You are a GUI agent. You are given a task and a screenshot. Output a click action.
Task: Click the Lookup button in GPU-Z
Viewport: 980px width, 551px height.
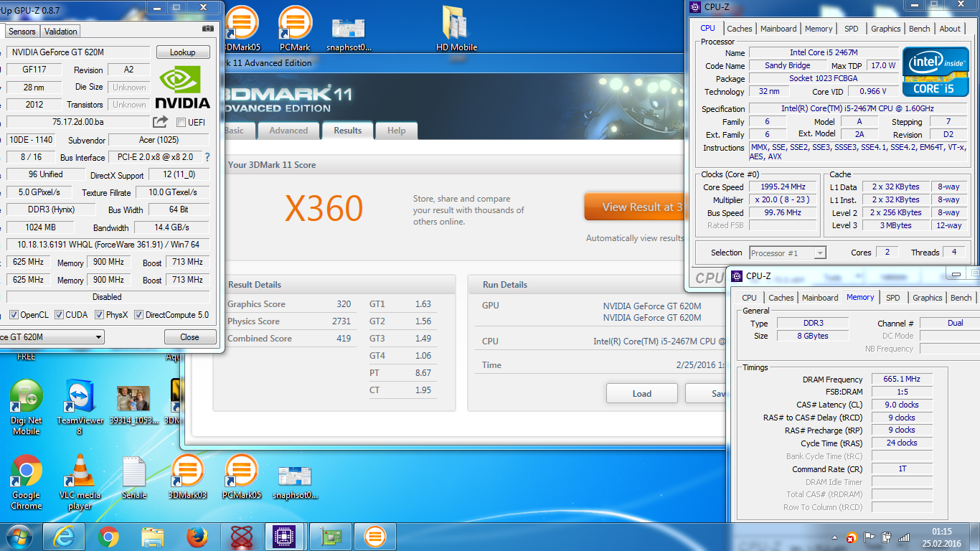click(182, 52)
